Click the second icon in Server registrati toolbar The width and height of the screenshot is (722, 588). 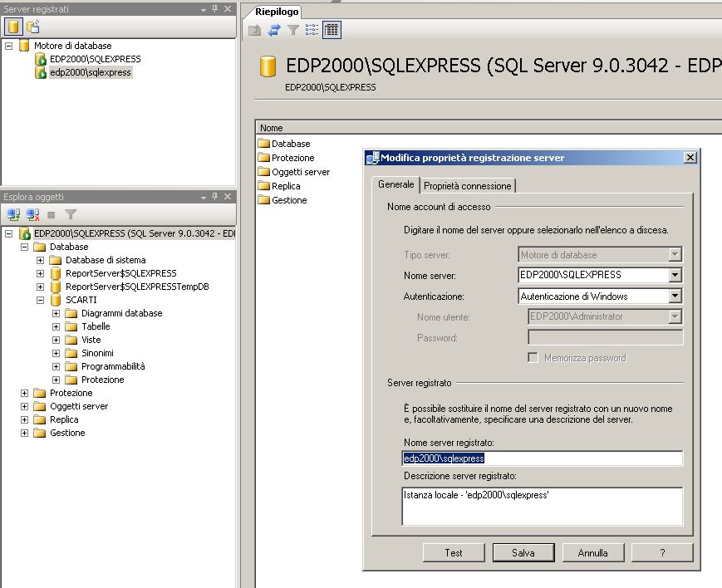pyautogui.click(x=32, y=27)
